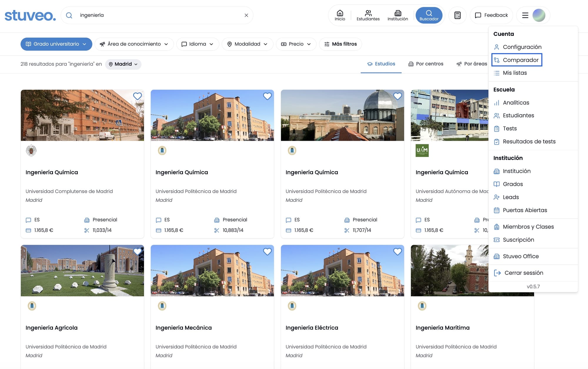This screenshot has width=588, height=369.
Task: Click the Universidad Complutense crest logo
Action: point(31,150)
